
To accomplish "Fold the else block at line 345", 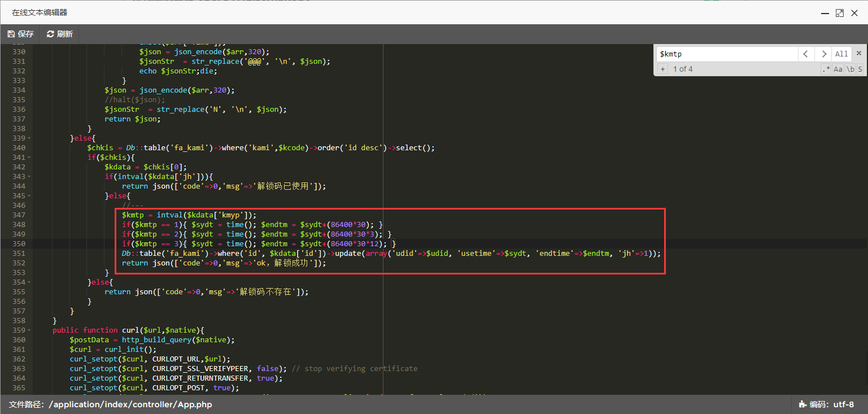I will click(29, 196).
